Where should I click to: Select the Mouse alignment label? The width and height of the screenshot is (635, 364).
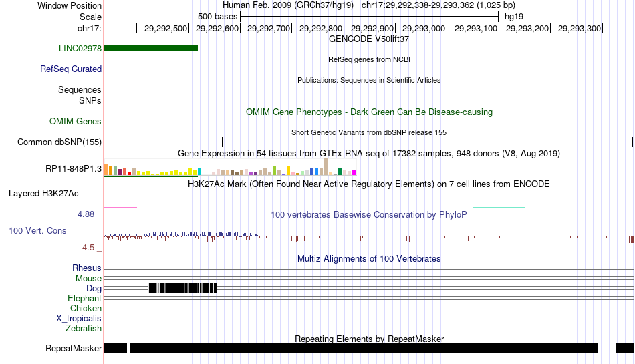88,279
